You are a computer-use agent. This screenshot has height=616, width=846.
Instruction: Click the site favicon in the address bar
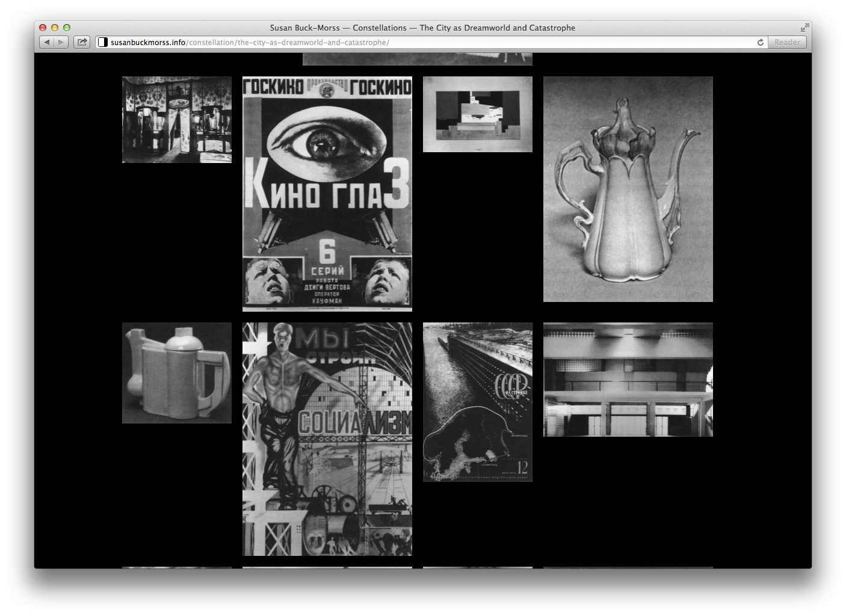[103, 42]
